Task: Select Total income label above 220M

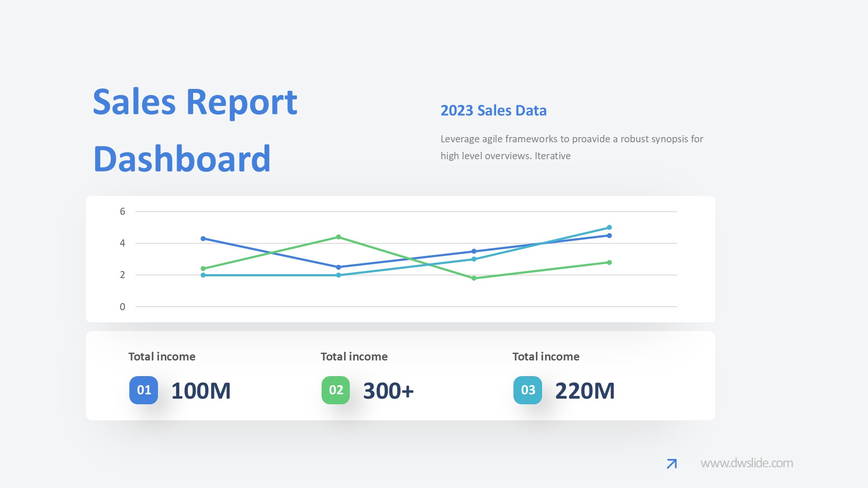Action: click(x=546, y=357)
